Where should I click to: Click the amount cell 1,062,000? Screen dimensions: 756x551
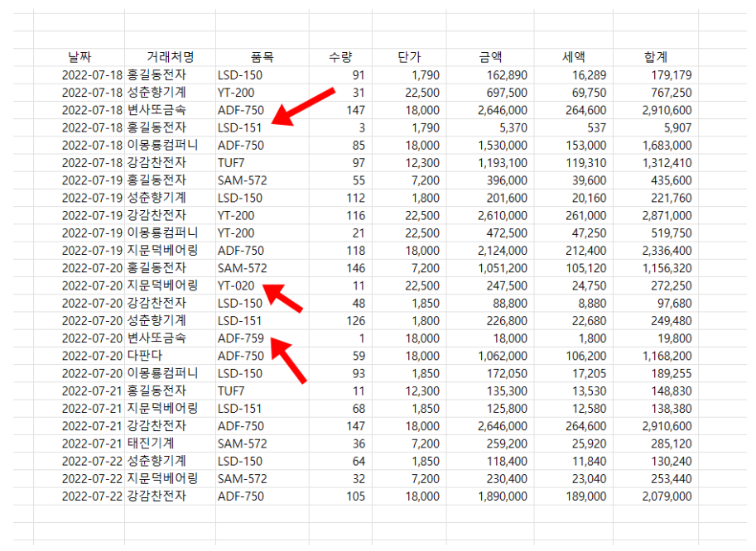point(490,356)
